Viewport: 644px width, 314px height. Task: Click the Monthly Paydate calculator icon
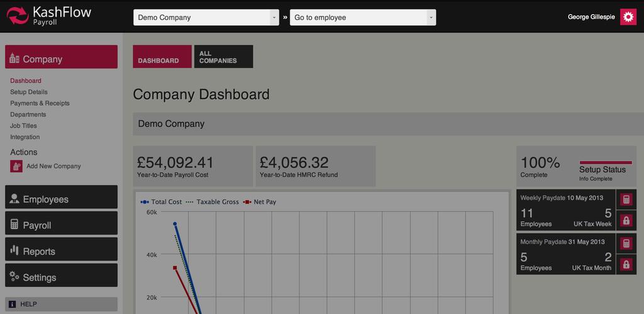click(x=626, y=244)
